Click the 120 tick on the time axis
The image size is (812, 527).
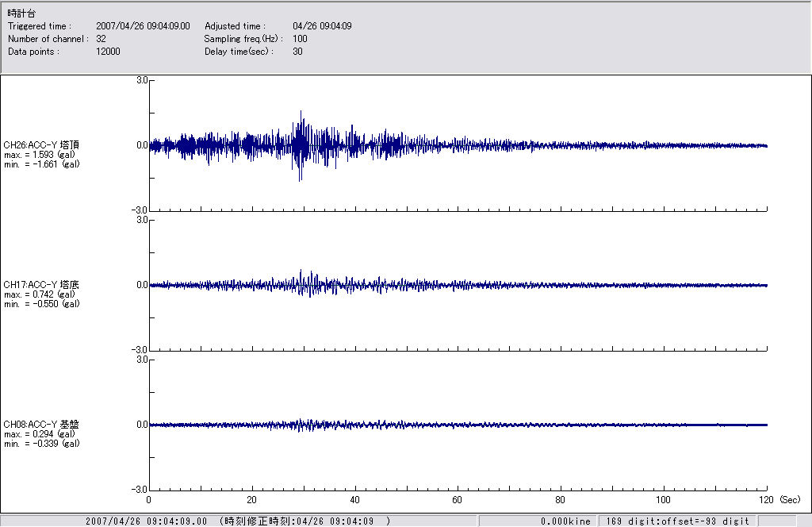(766, 500)
